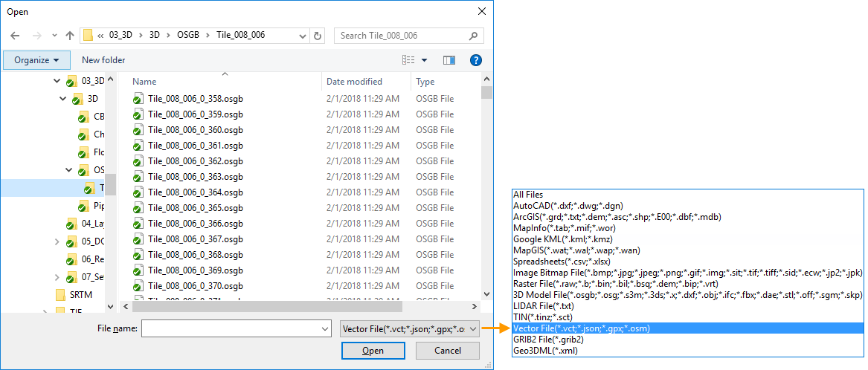Select the GRIB2 File(*.grib2) option

click(x=549, y=340)
